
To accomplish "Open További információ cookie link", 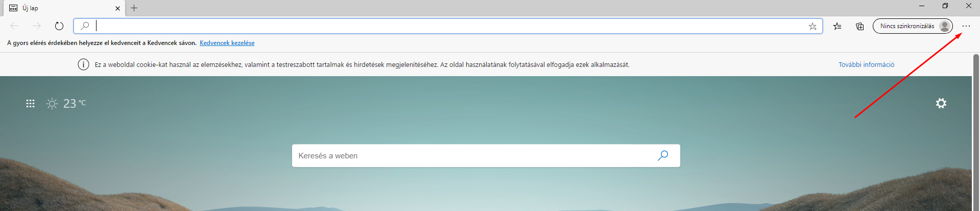I will point(866,65).
